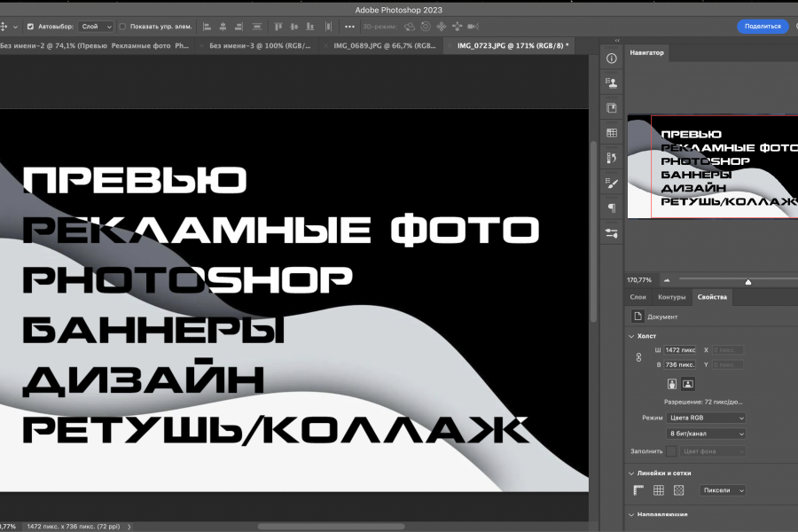Open the Brush Settings panel icon

[611, 184]
